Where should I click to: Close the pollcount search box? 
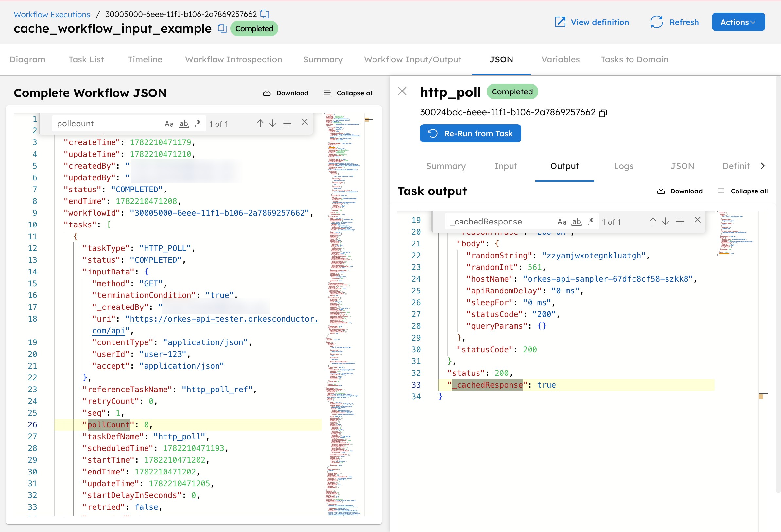(304, 122)
